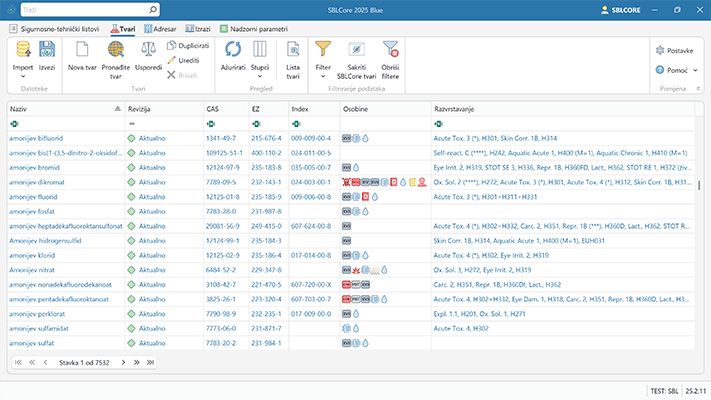Click the Usporedi scales icon
This screenshot has height=400, width=711.
pos(148,50)
